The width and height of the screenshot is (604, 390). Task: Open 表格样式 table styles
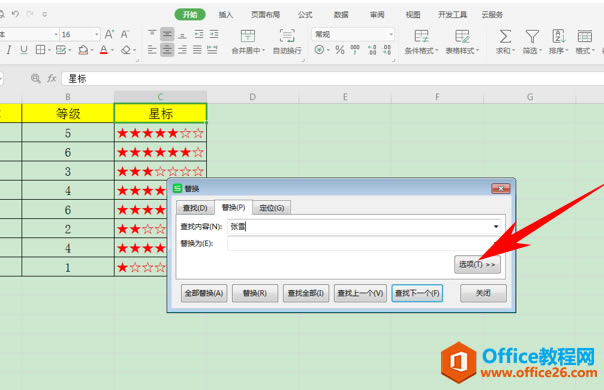tap(462, 42)
